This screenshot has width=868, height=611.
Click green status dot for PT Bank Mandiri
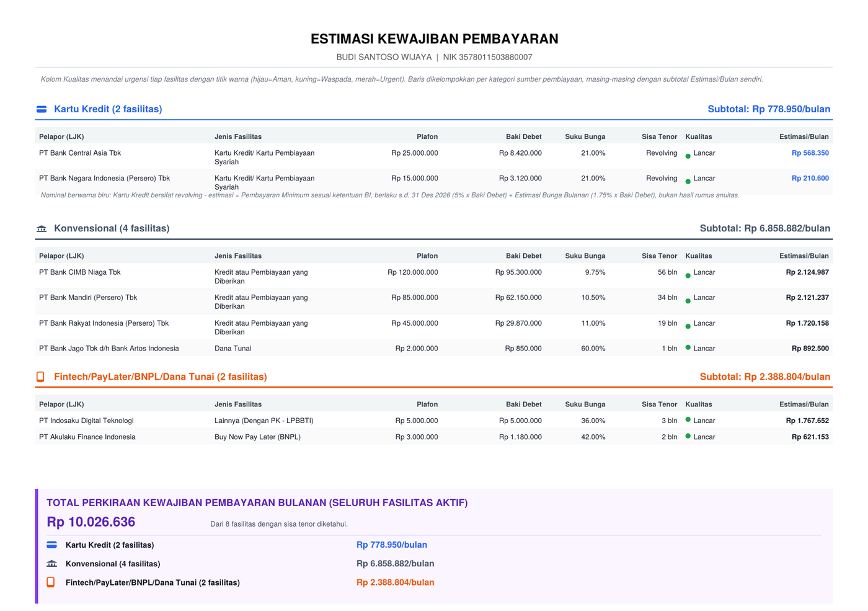click(688, 301)
